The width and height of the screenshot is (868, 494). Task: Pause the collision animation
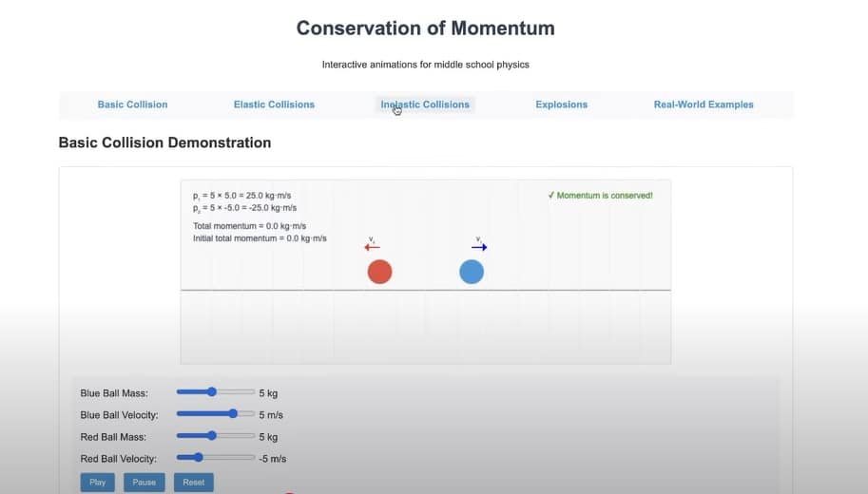coord(145,483)
